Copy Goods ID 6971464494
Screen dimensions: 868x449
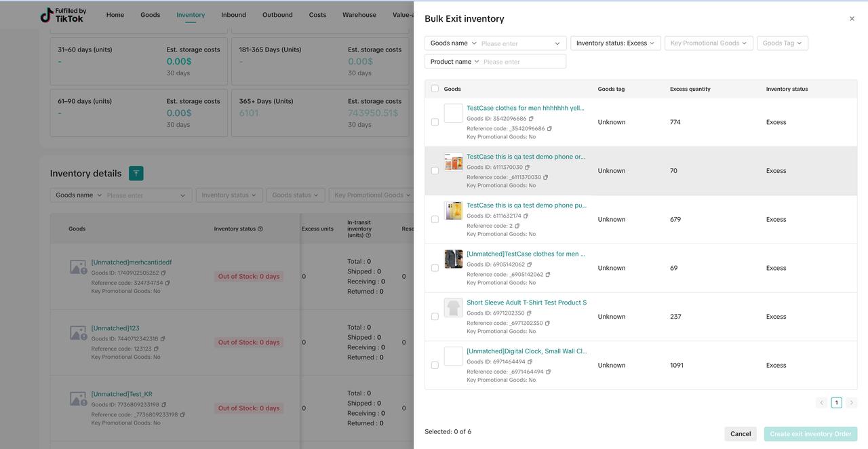[x=530, y=362]
